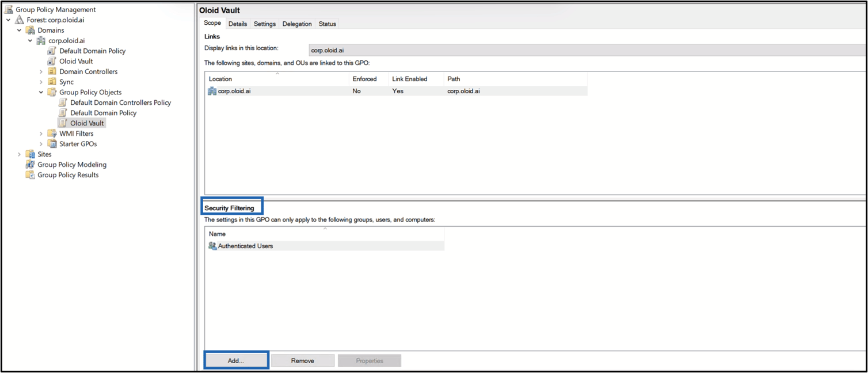Select the 'Yes' Link Enabled cell
868x373 pixels.
(398, 91)
